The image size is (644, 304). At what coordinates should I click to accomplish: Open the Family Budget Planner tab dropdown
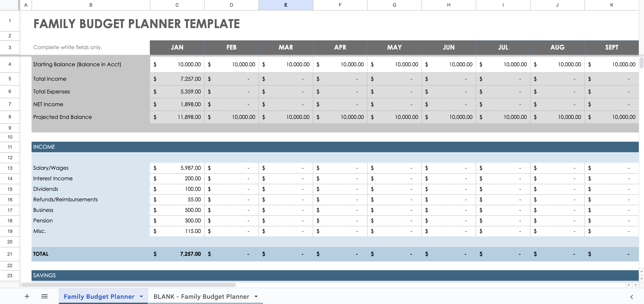(141, 297)
